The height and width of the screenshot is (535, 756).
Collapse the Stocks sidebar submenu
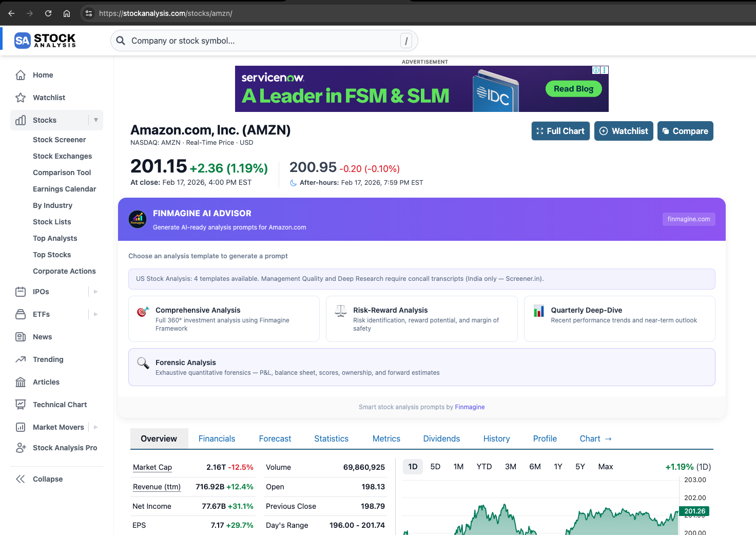[x=96, y=120]
